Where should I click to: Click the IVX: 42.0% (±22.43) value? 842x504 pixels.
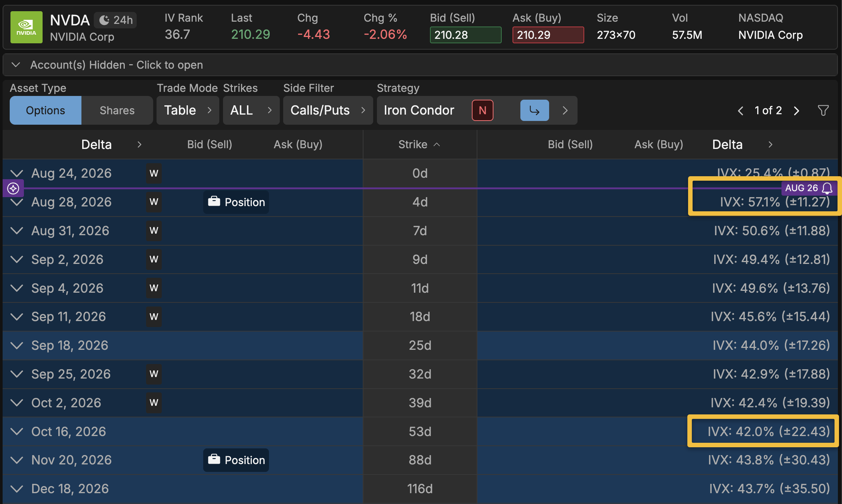(769, 432)
